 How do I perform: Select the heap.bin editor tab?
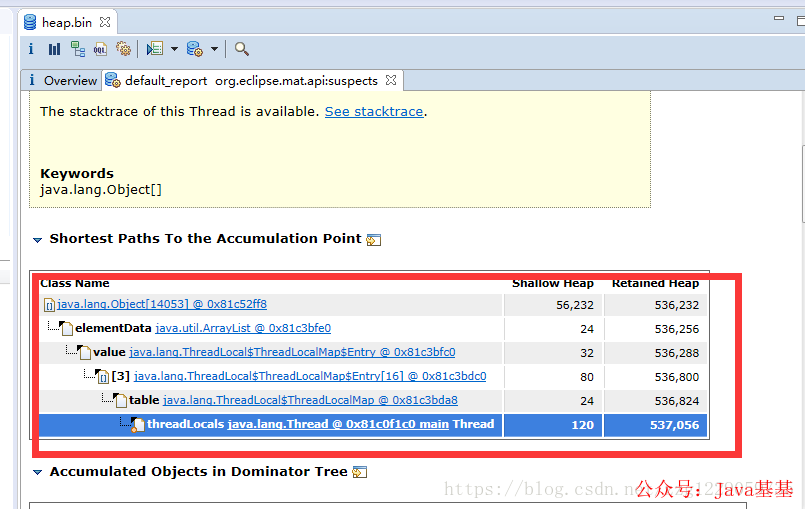[x=67, y=23]
